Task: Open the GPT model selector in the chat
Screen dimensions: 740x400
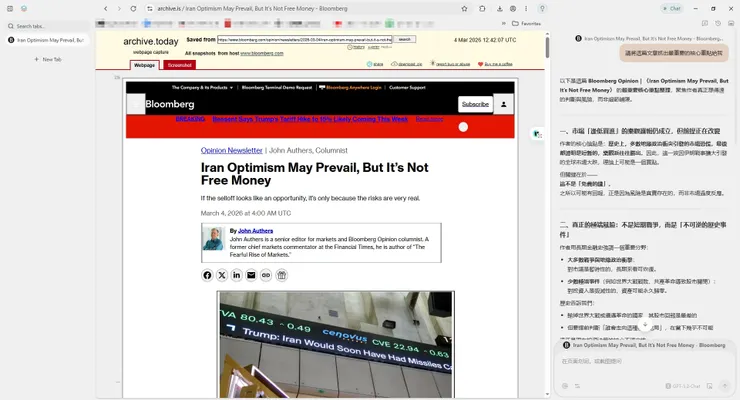Action: coord(682,386)
